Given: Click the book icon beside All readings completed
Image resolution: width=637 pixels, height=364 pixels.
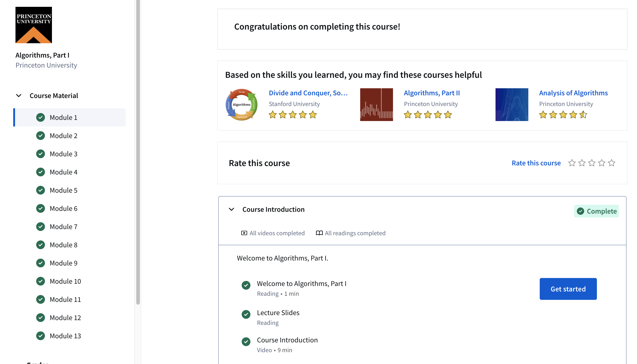Looking at the screenshot, I should click(x=319, y=233).
